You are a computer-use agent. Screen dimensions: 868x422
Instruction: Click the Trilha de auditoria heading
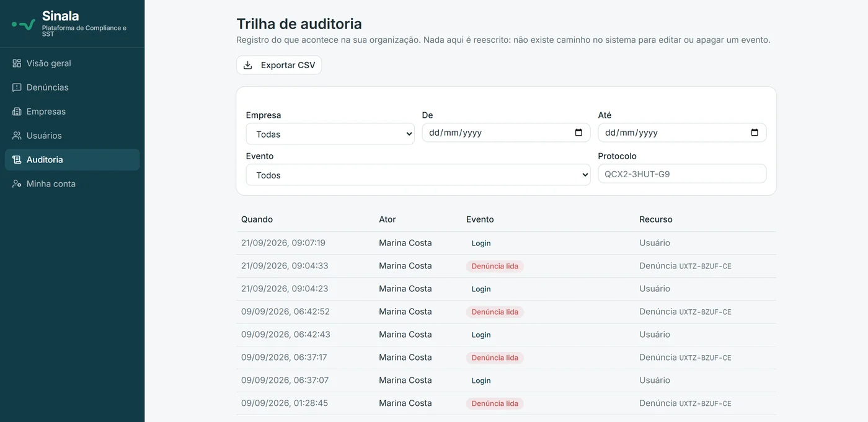(x=299, y=24)
